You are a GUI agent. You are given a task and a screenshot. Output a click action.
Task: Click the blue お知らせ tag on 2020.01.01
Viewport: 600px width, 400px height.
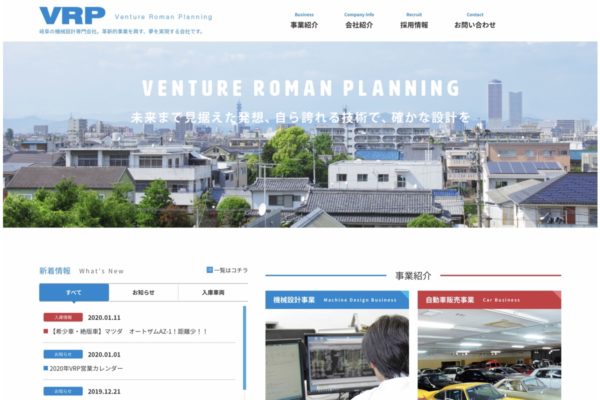(x=63, y=354)
